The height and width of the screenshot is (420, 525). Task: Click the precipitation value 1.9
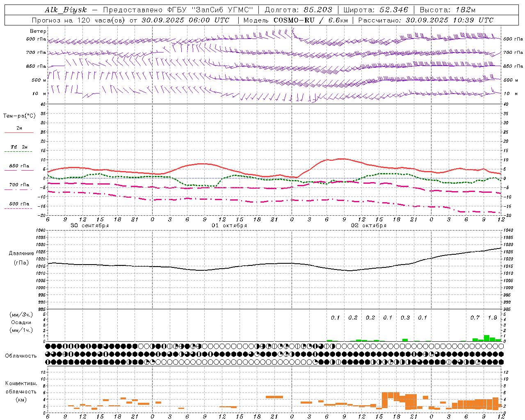pyautogui.click(x=492, y=317)
